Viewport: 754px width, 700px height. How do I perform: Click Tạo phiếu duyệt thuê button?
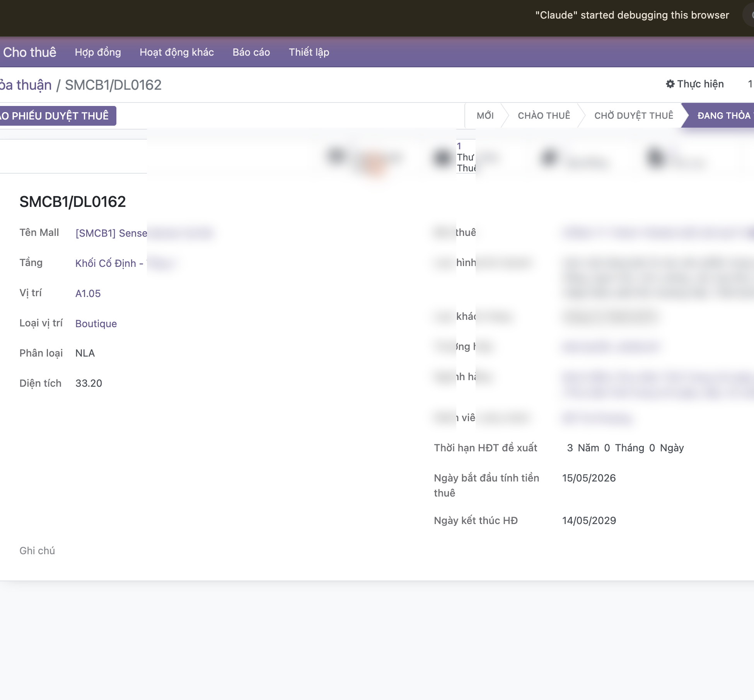coord(57,116)
